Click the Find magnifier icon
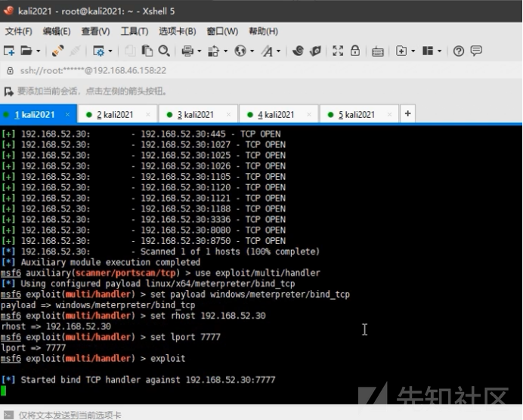Screen dimensions: 523x420 click(164, 51)
